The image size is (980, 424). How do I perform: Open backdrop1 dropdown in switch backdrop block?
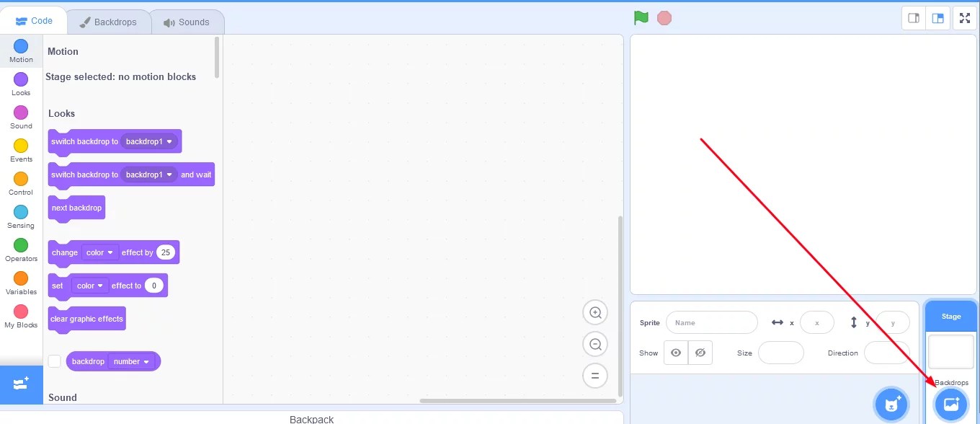pyautogui.click(x=149, y=141)
